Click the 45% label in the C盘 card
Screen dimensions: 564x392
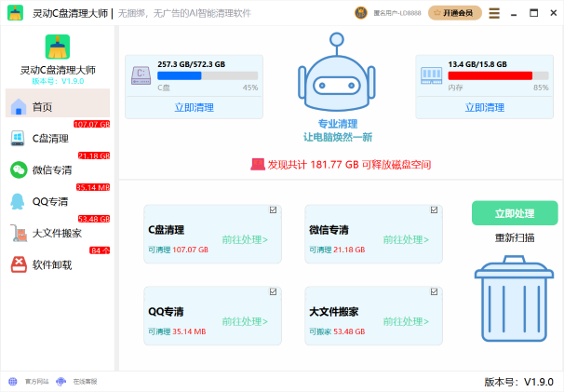(x=250, y=88)
